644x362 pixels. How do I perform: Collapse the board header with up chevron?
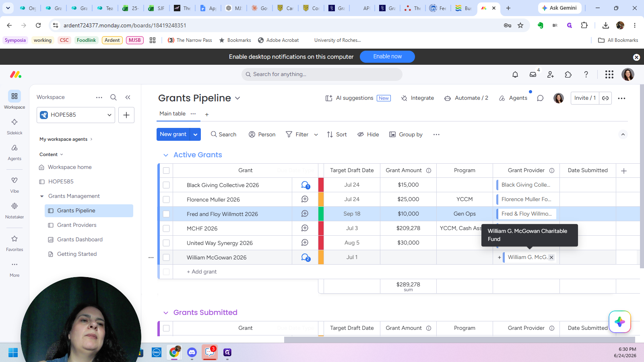click(623, 134)
